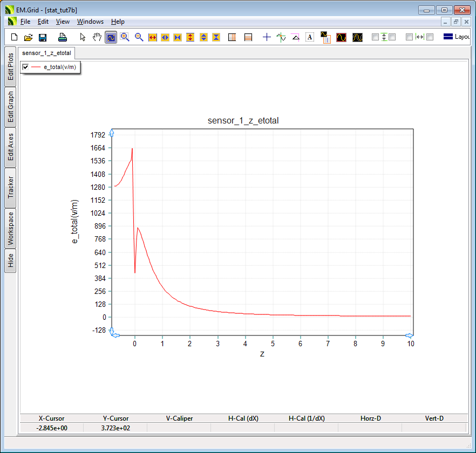
Task: Click the Layout toolbar button
Action: pos(456,37)
